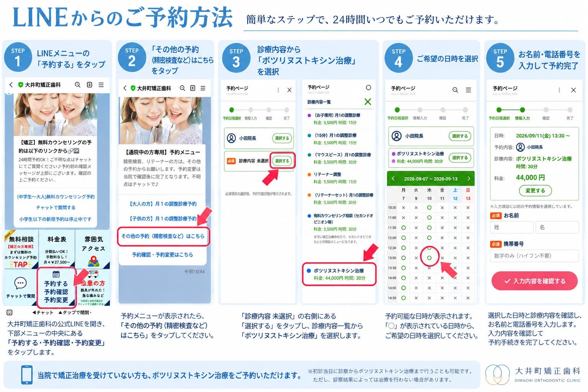Tap the circle icon beside 予約ページ in the treatment list screen
The height and width of the screenshot is (392, 588).
tap(368, 88)
